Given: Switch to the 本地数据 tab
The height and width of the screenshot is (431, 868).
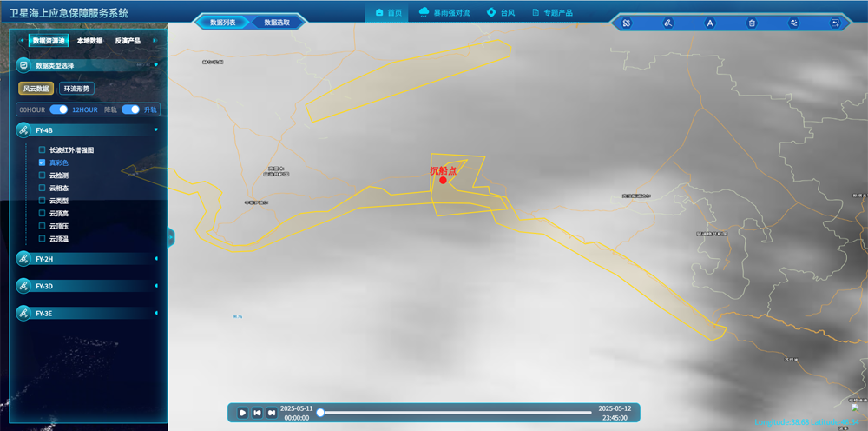Looking at the screenshot, I should click(x=89, y=41).
